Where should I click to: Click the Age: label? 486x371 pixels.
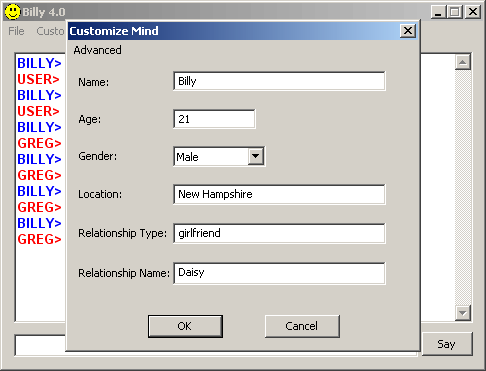click(x=90, y=119)
